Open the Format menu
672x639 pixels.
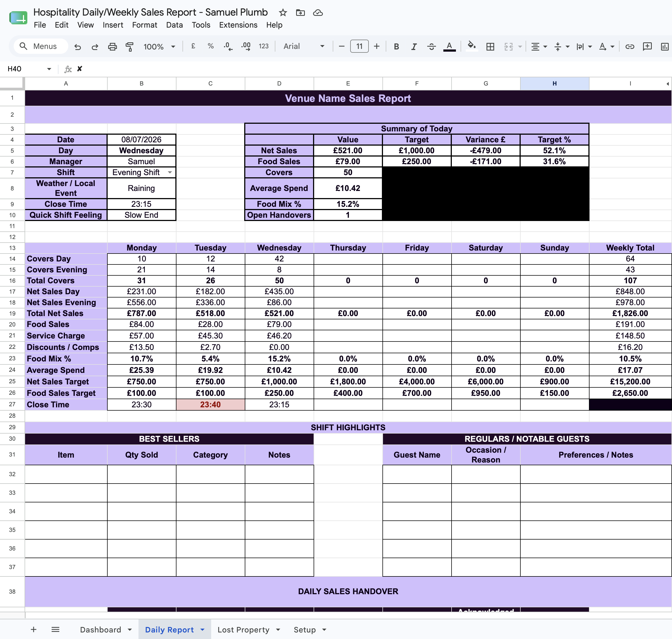(145, 25)
